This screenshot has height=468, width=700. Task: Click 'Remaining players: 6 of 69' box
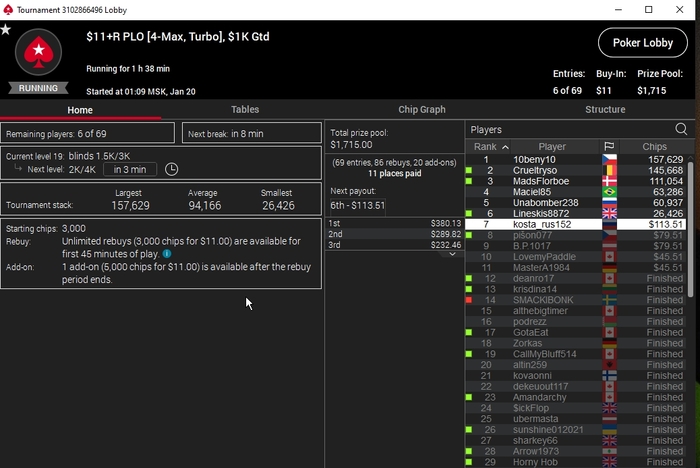(x=88, y=134)
